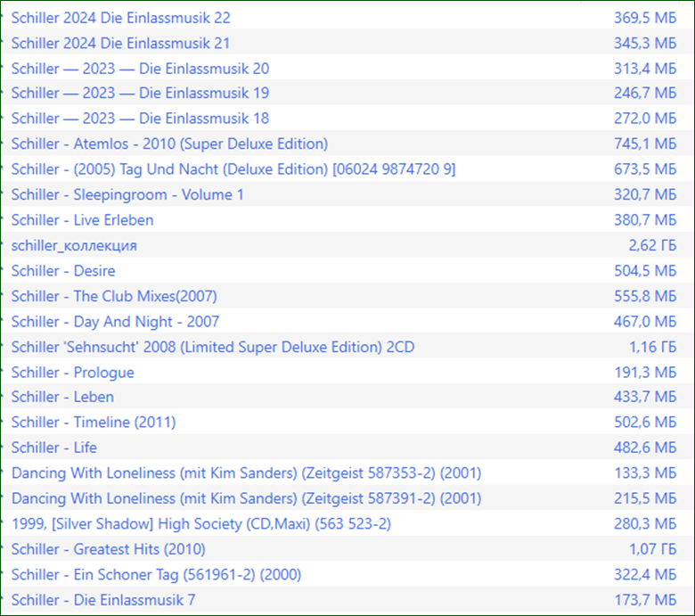Image resolution: width=695 pixels, height=616 pixels.
Task: Click Schiller - Live Erleben link
Action: point(83,220)
